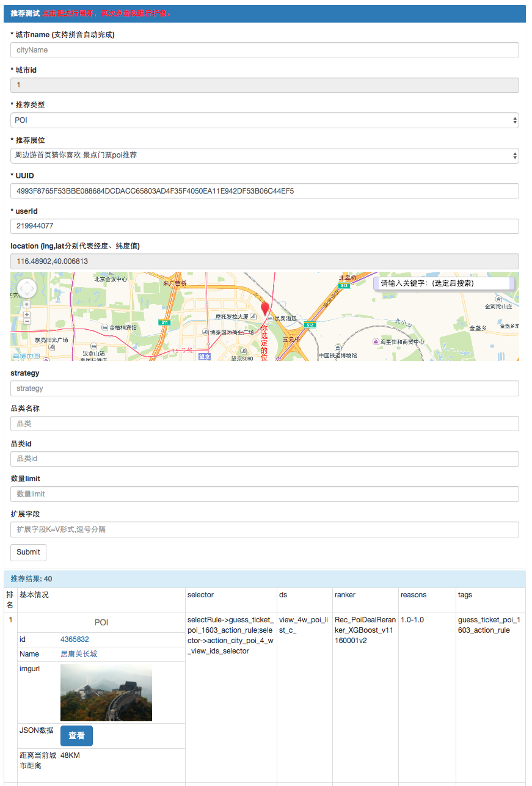
Task: Click the red location marker pin on map
Action: click(265, 309)
